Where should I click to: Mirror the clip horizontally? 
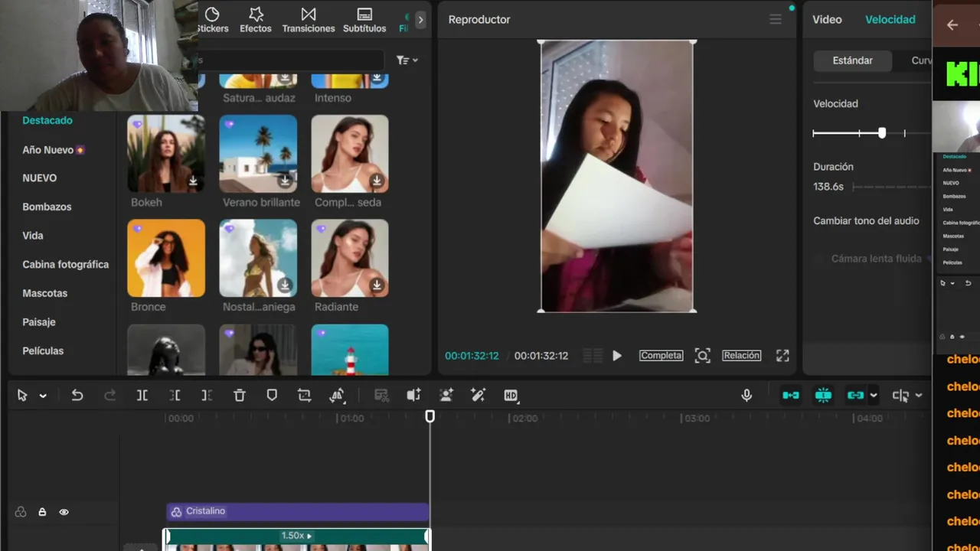tap(337, 396)
